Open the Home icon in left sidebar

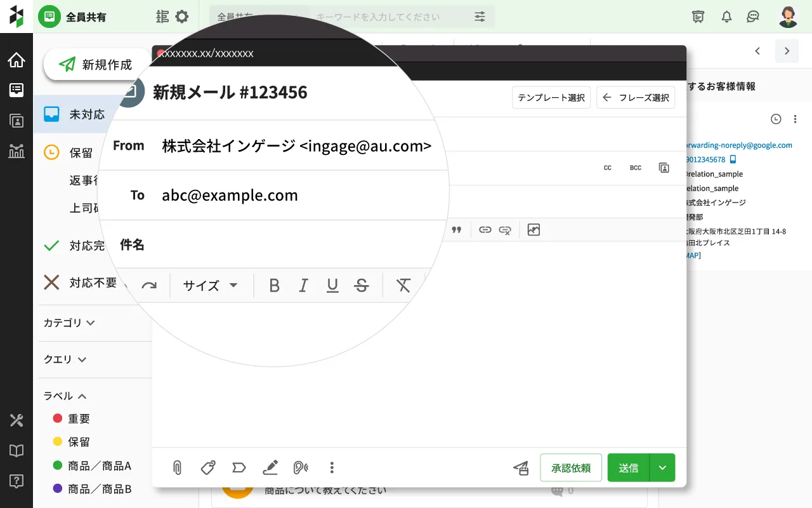(16, 60)
